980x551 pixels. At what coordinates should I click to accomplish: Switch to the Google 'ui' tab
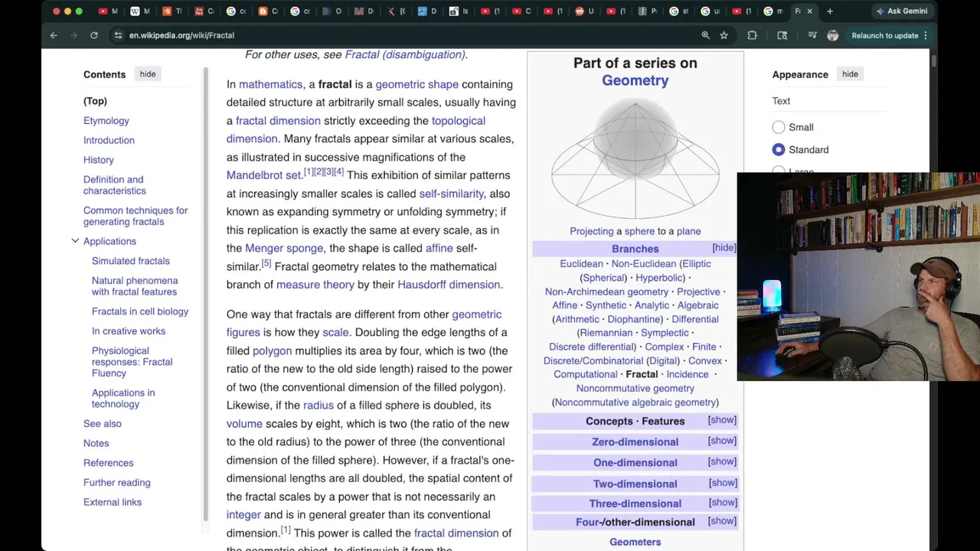point(709,11)
